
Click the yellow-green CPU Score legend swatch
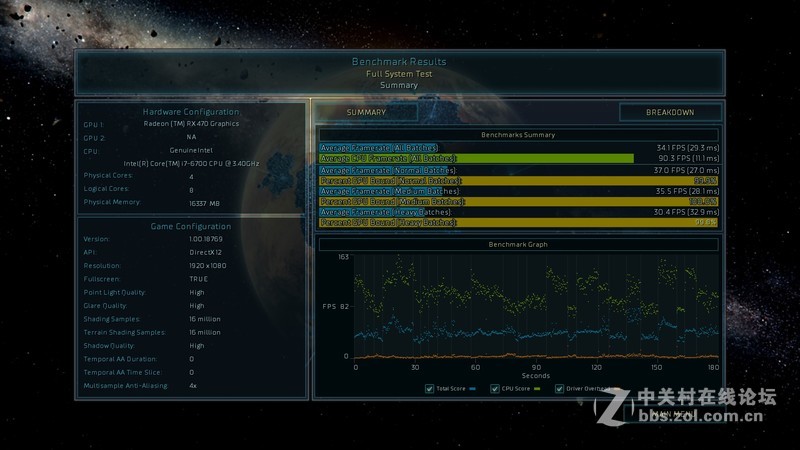point(537,389)
